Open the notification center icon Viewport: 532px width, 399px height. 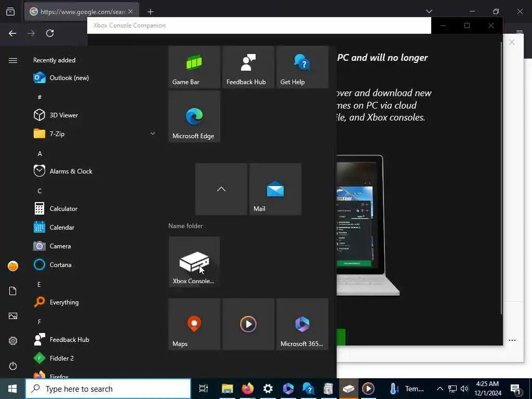(x=516, y=389)
